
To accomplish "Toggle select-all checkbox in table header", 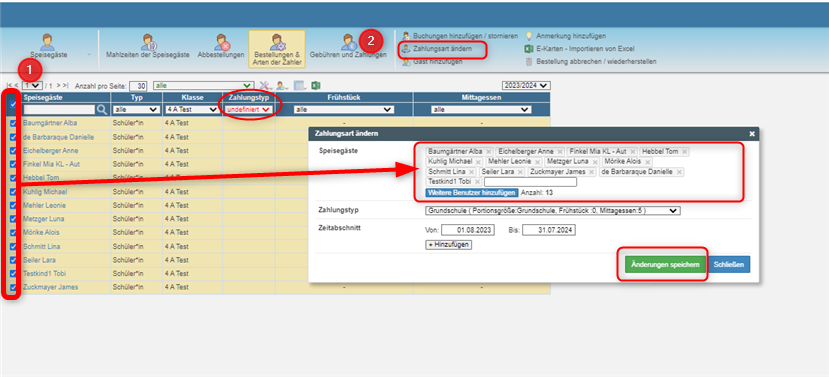I will 13,105.
